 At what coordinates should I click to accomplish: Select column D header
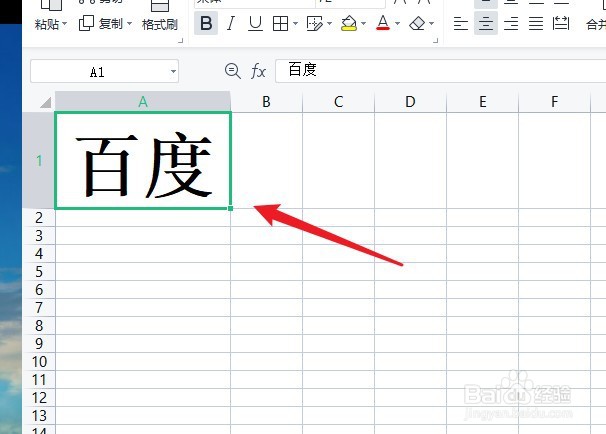(410, 102)
